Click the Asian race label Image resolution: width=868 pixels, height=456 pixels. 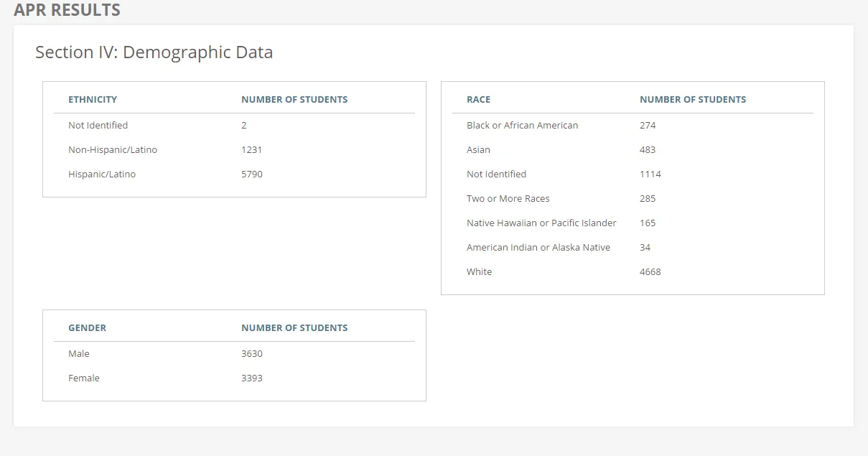point(478,150)
